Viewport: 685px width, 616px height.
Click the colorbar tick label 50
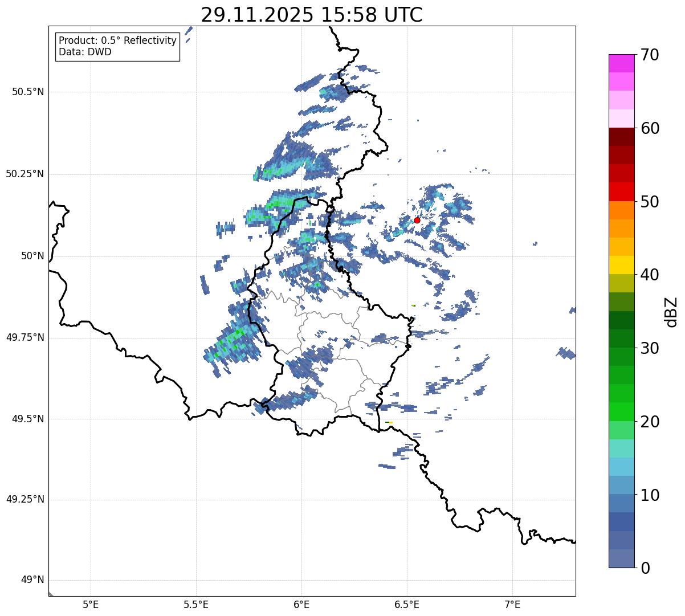[649, 202]
